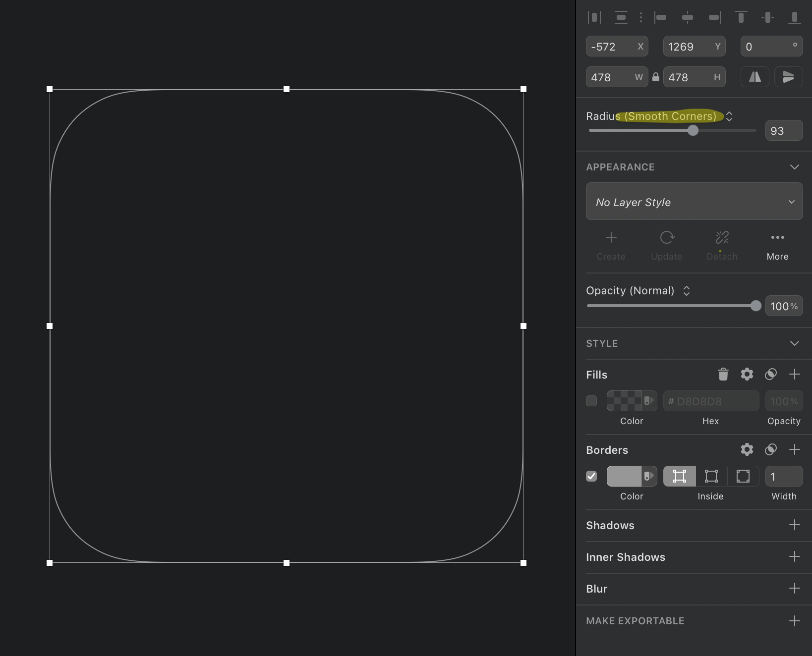Add a new inner shadow
This screenshot has height=656, width=812.
click(x=795, y=556)
